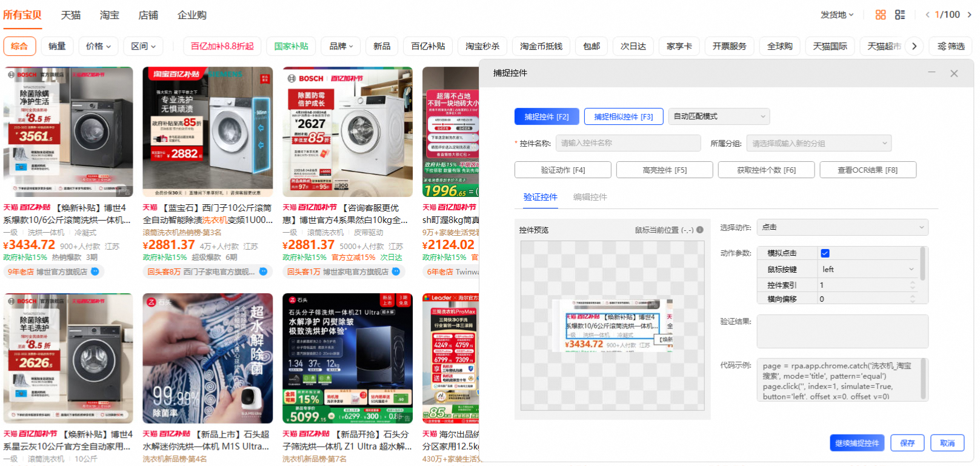The image size is (980, 466).
Task: Filter by 淘宝秒杀
Action: pos(482,46)
